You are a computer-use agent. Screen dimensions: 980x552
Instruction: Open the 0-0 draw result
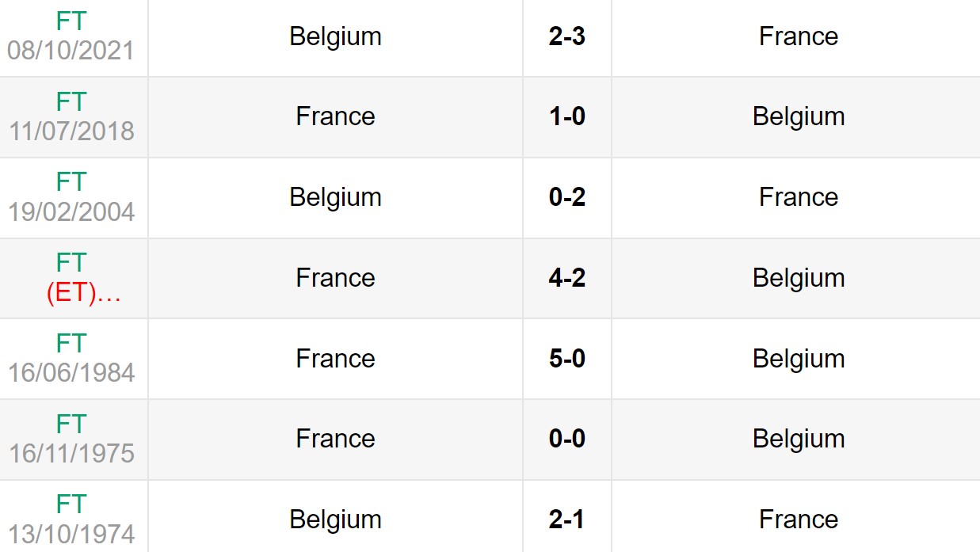[x=566, y=439]
